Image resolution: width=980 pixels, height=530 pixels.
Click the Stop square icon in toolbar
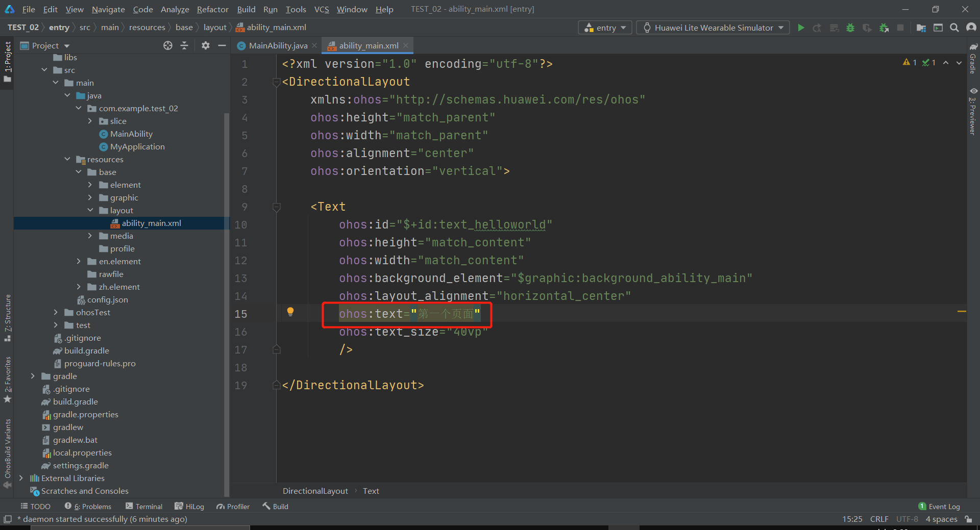[900, 28]
